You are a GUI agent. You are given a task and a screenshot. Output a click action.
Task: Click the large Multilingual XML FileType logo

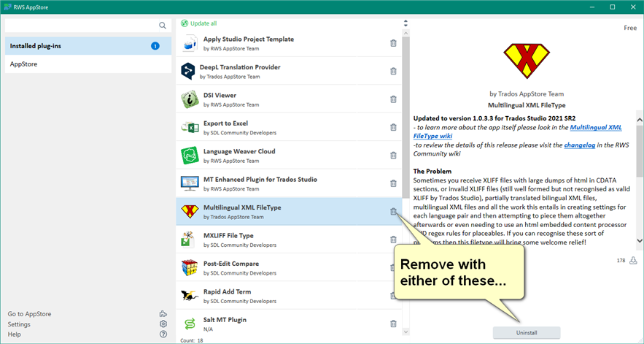pos(527,61)
